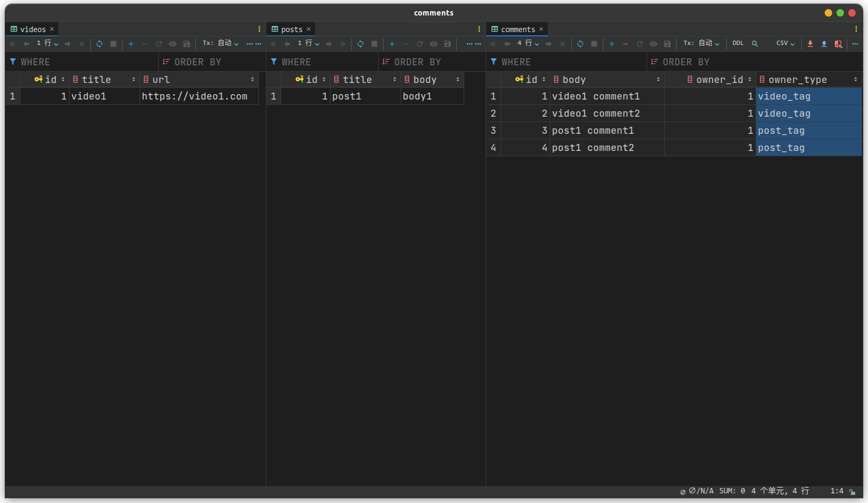The image size is (868, 503).
Task: Focus the ORDER BY field in videos panel
Action: [x=212, y=62]
